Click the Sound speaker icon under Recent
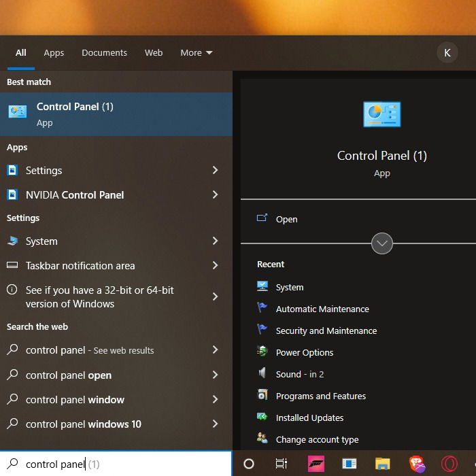Viewport: 476px width, 476px height. point(262,373)
